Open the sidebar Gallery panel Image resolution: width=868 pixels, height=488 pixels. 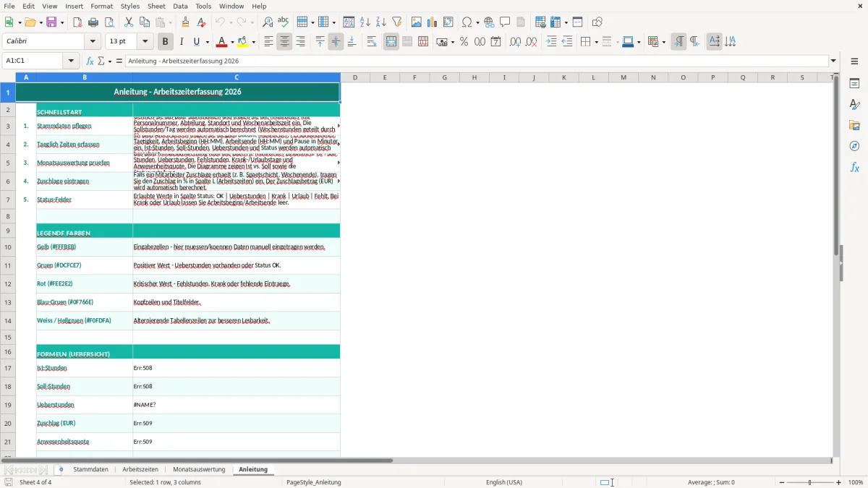(x=854, y=125)
